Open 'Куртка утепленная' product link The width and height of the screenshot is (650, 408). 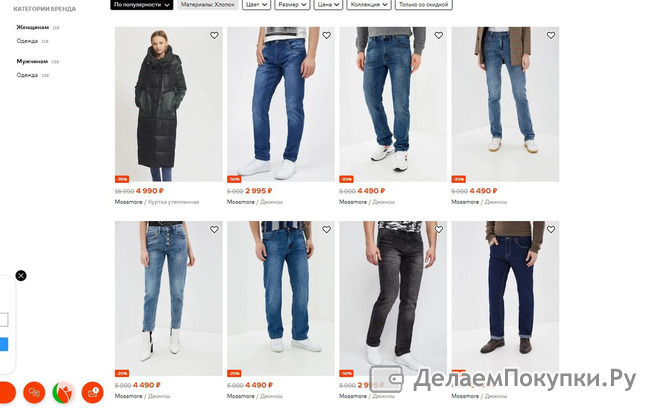173,202
